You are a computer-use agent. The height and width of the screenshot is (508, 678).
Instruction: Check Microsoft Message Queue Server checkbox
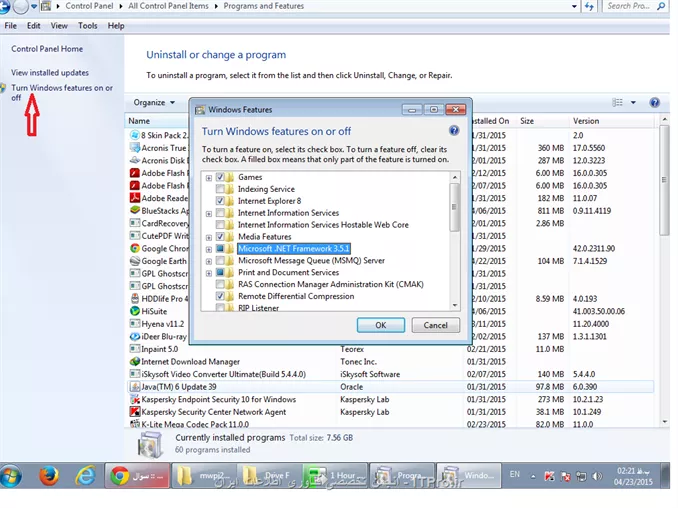[220, 261]
